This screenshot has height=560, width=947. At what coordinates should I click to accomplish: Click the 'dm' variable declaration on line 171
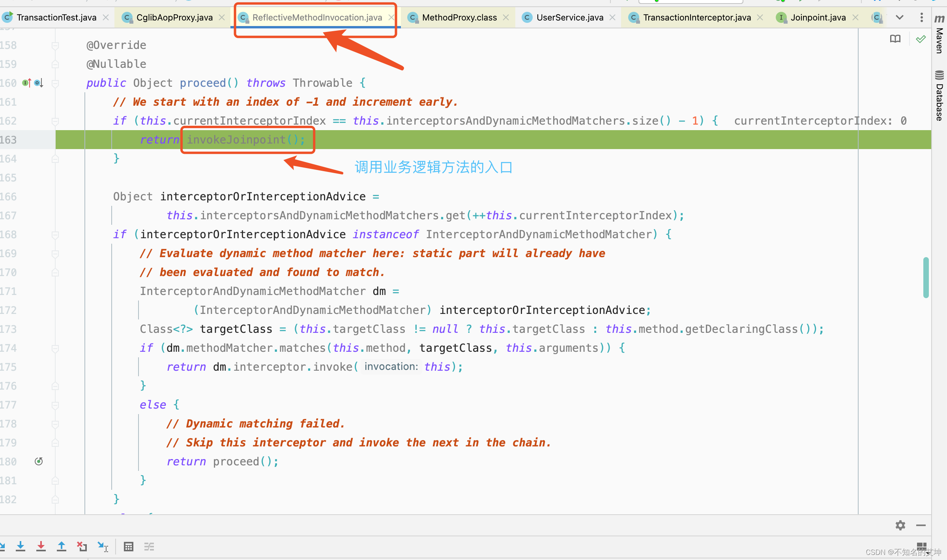pos(379,291)
